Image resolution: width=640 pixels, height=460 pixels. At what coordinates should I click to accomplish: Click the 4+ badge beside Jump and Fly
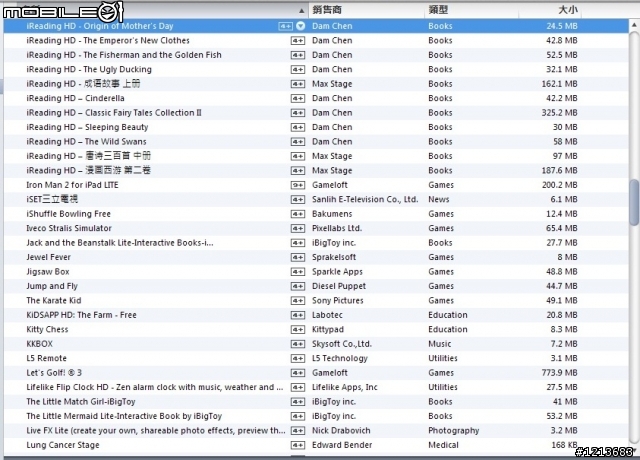coord(298,287)
